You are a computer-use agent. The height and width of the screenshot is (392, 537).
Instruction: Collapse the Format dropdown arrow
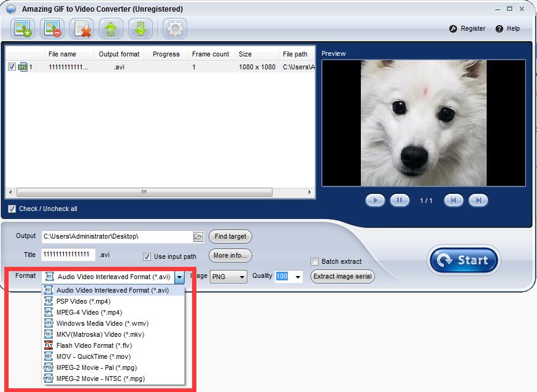click(179, 277)
